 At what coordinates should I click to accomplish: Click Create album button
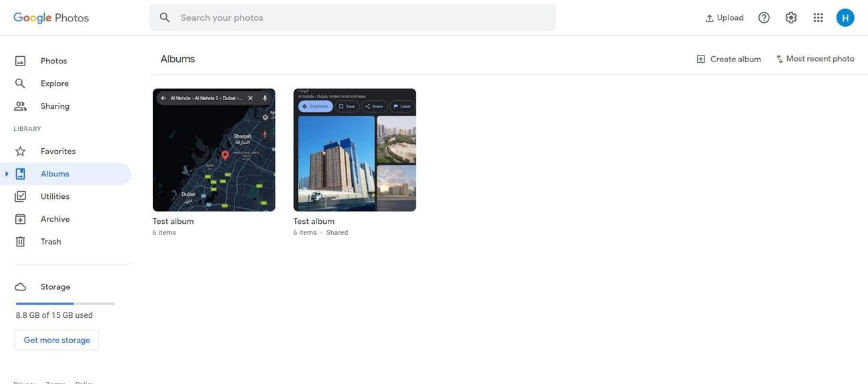pyautogui.click(x=728, y=59)
